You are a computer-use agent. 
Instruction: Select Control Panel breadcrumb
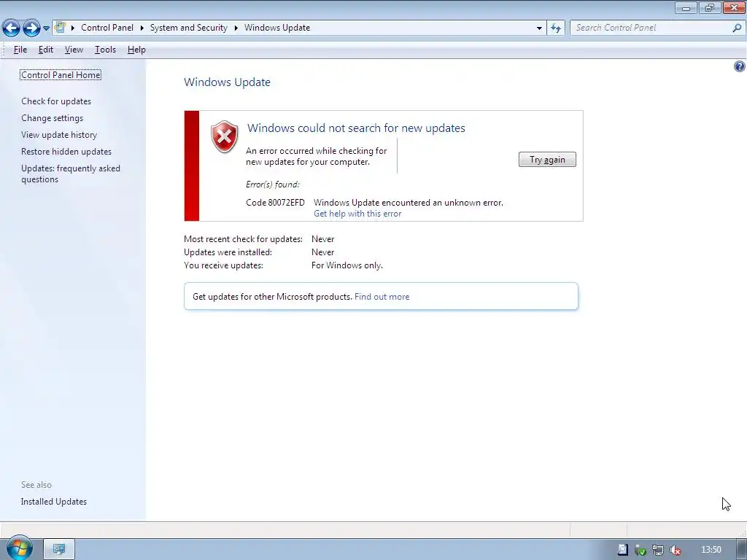pyautogui.click(x=107, y=28)
